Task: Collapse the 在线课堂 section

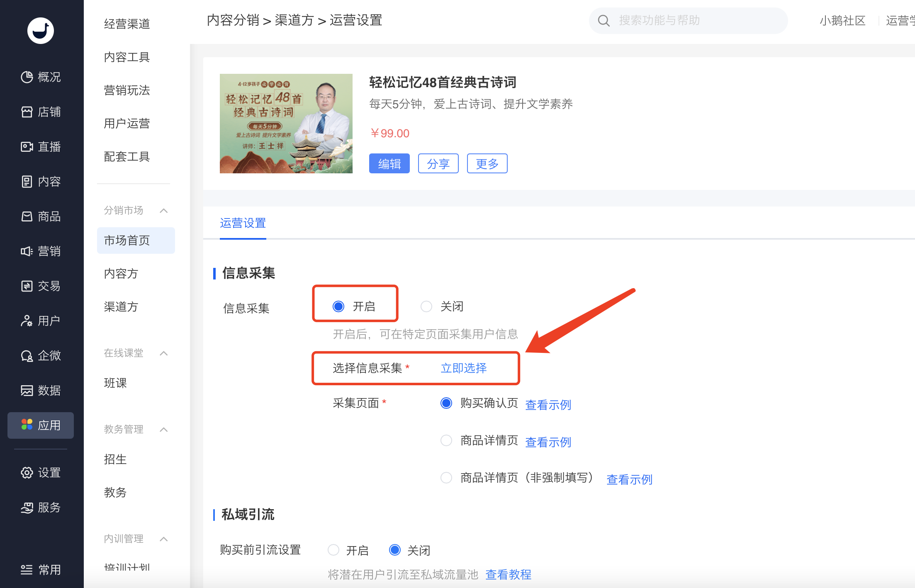Action: pos(164,353)
